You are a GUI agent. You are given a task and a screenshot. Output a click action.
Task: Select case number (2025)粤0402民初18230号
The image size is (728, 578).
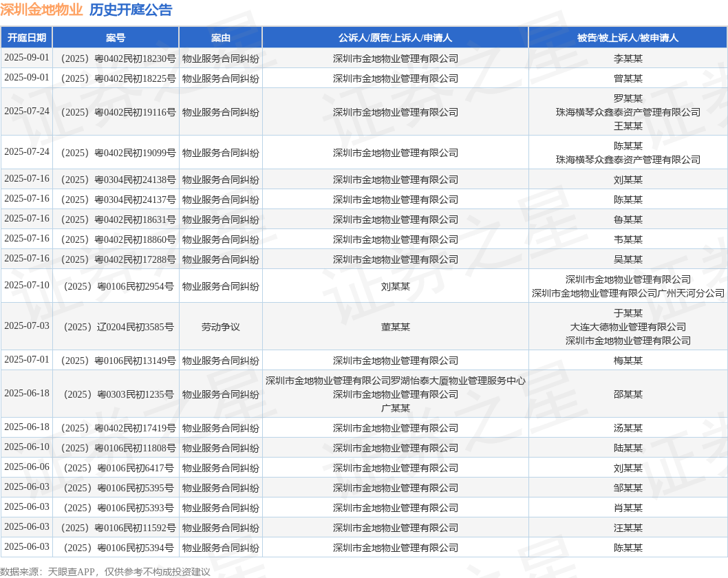click(x=118, y=58)
